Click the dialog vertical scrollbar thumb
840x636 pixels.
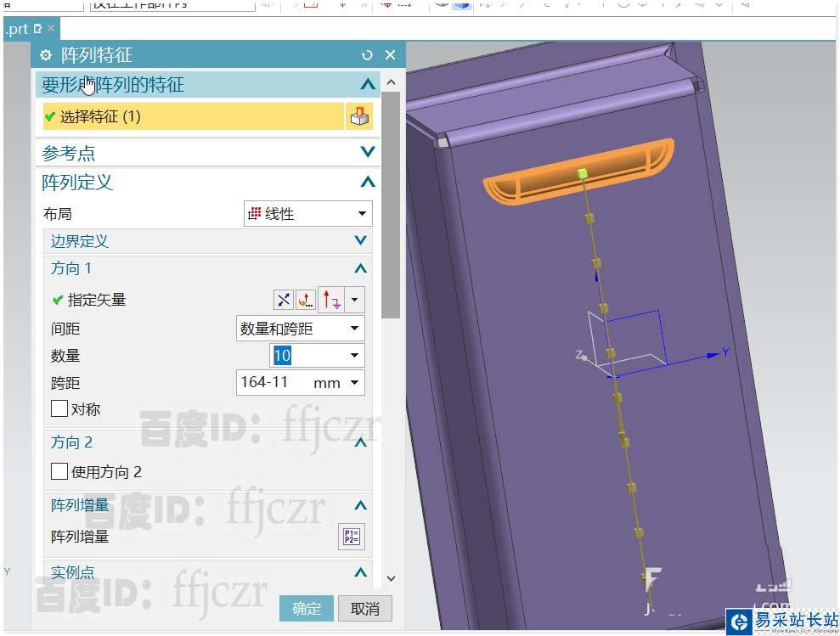coord(391,205)
